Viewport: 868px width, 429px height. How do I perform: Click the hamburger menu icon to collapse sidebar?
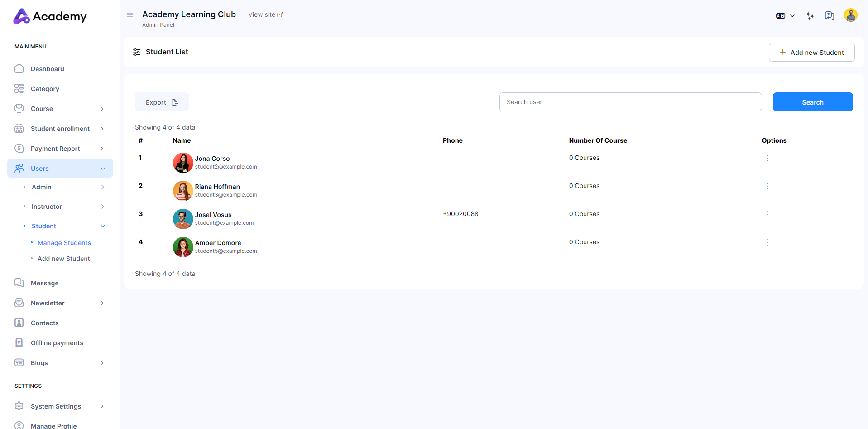130,15
